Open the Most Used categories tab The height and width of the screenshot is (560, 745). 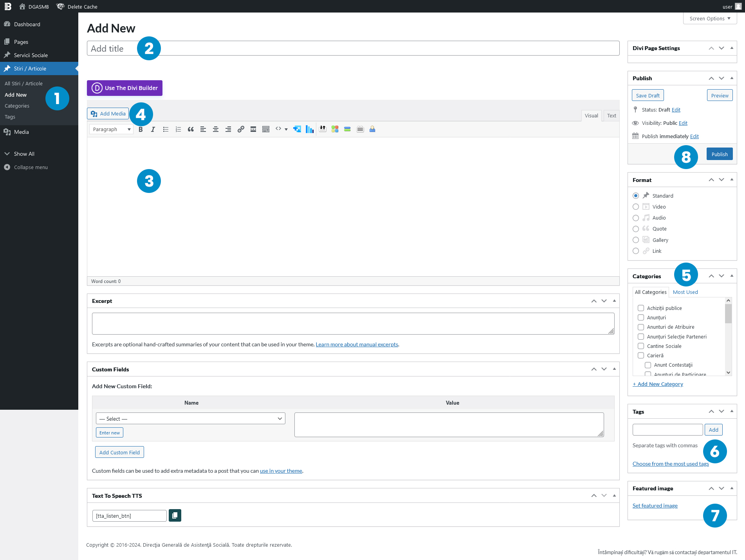click(x=685, y=292)
